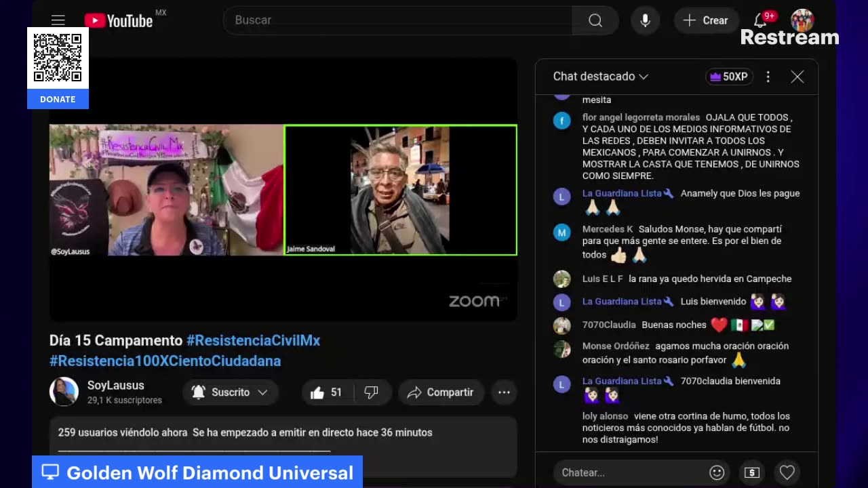Click the search magnifier button
The height and width of the screenshot is (488, 868).
pyautogui.click(x=595, y=20)
